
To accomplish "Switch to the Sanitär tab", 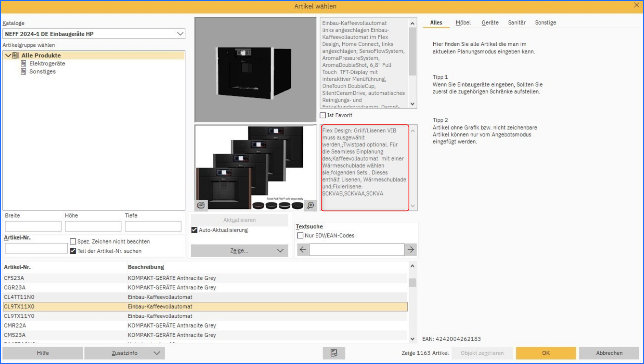I will click(x=516, y=23).
